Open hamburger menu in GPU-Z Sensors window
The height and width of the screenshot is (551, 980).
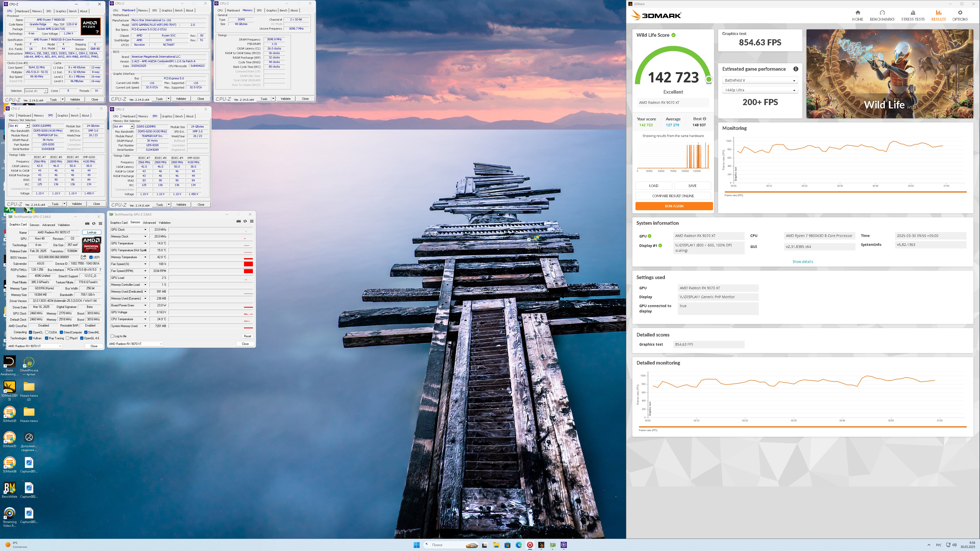(x=251, y=221)
